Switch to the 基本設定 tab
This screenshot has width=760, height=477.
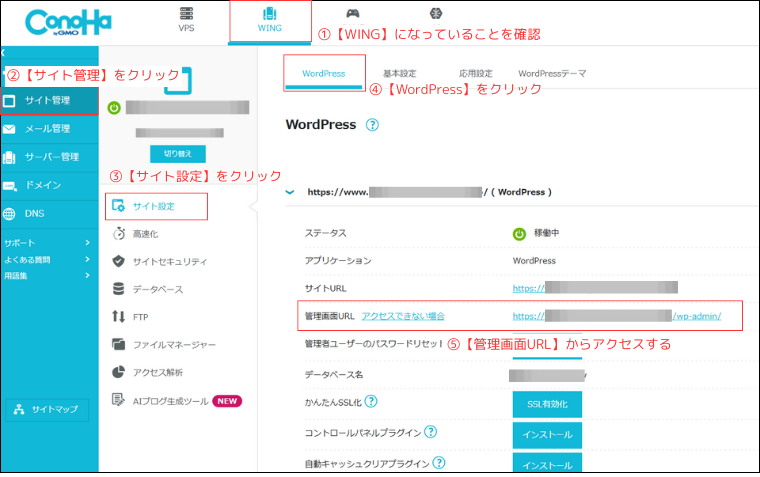tap(400, 74)
